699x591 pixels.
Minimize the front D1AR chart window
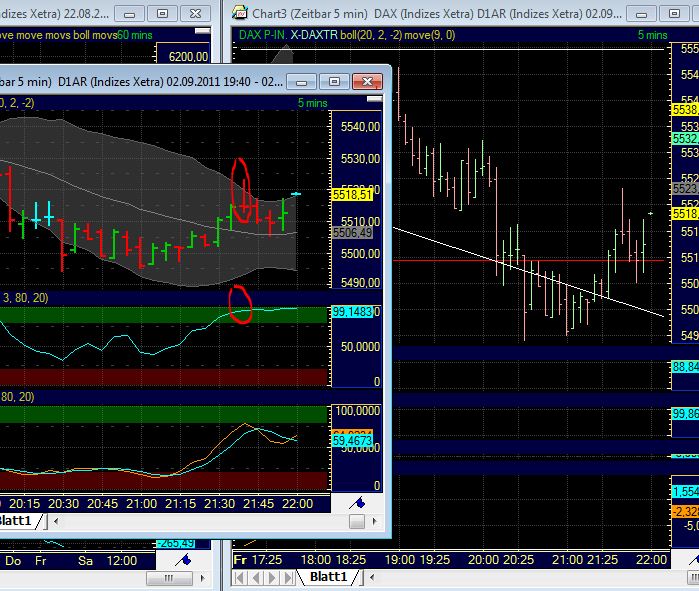tap(302, 82)
